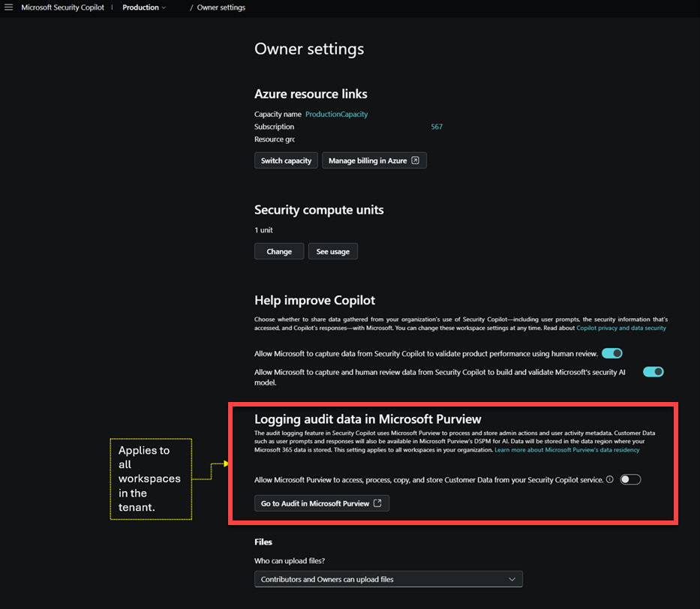Open Copilot privacy and data security link
The image size is (700, 609).
pyautogui.click(x=621, y=328)
